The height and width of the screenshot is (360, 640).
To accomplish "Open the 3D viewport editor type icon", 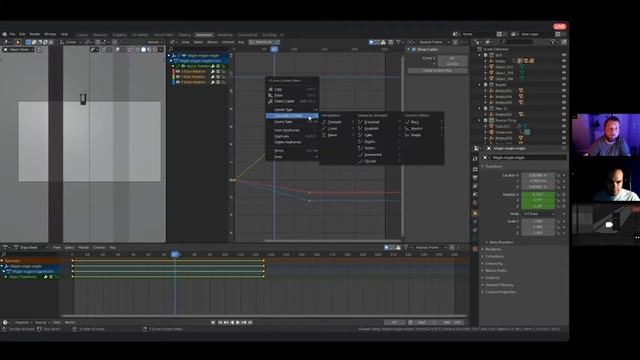I will (6, 42).
